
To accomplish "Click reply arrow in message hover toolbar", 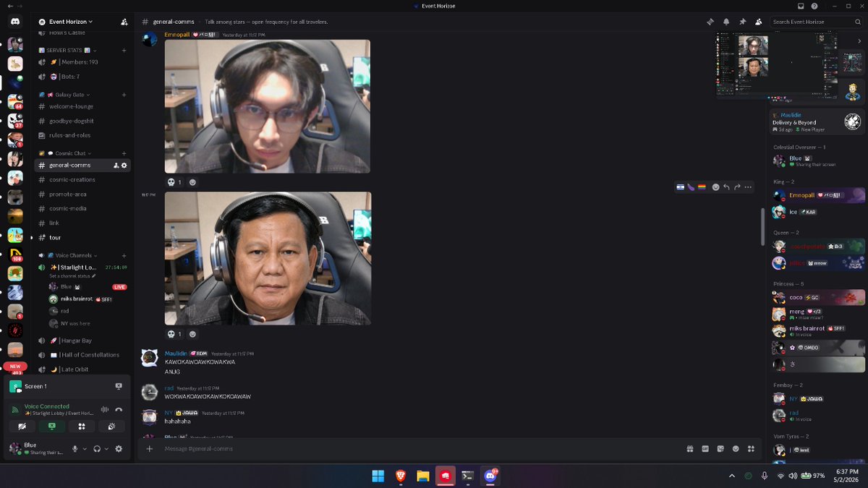I will coord(726,187).
